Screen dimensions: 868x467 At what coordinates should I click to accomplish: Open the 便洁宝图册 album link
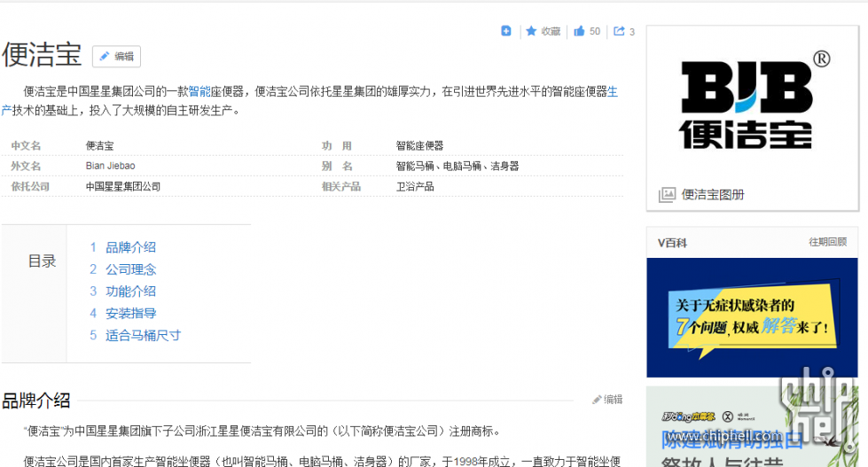tap(713, 195)
